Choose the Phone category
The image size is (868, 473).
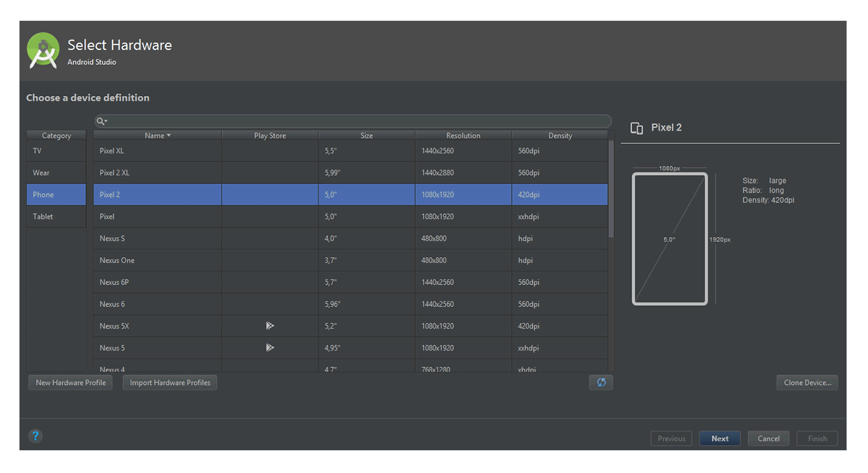56,194
